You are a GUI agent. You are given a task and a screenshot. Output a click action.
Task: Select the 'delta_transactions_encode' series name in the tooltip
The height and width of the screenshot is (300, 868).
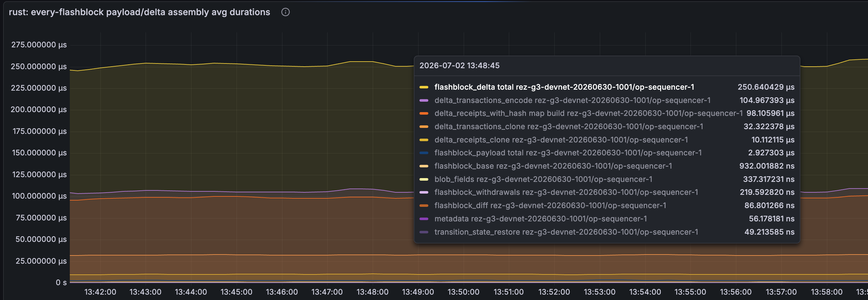pos(572,100)
